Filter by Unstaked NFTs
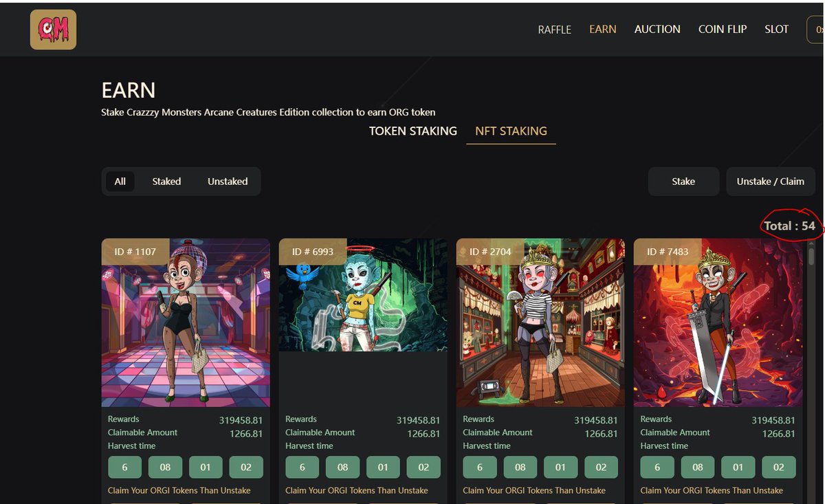 [x=228, y=182]
